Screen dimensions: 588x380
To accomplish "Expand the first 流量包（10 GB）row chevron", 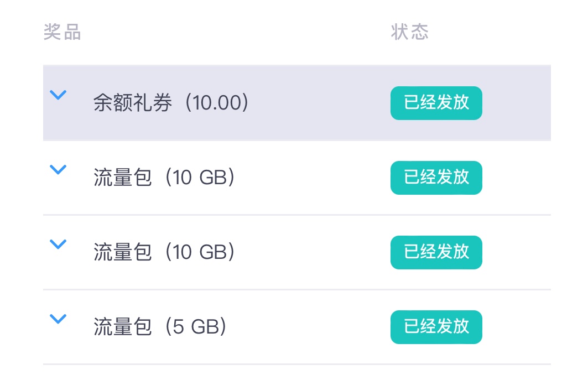I will tap(58, 170).
